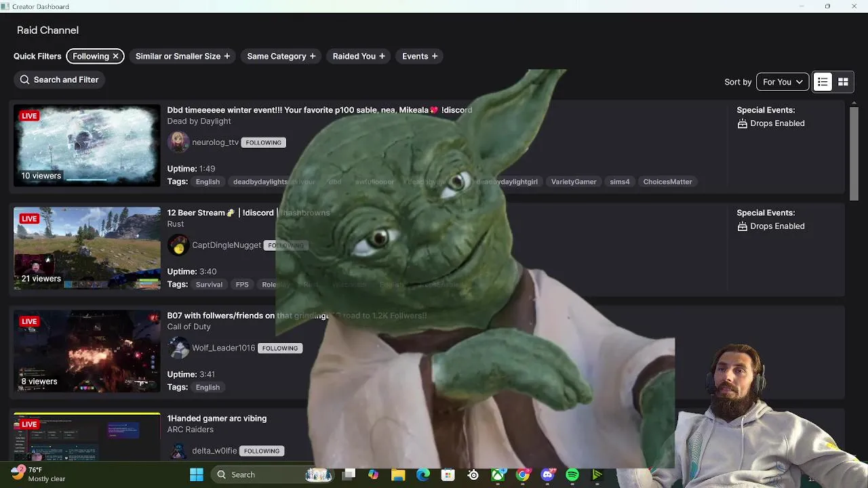Open Task View from the taskbar
The height and width of the screenshot is (488, 868).
tap(349, 474)
